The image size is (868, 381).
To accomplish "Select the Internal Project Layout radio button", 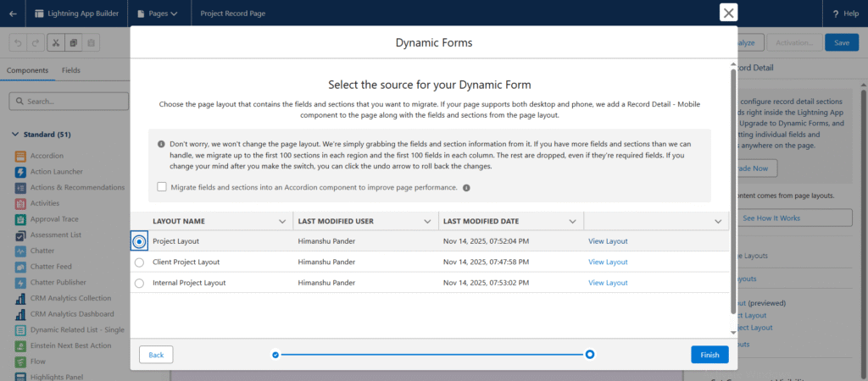I will pos(139,283).
